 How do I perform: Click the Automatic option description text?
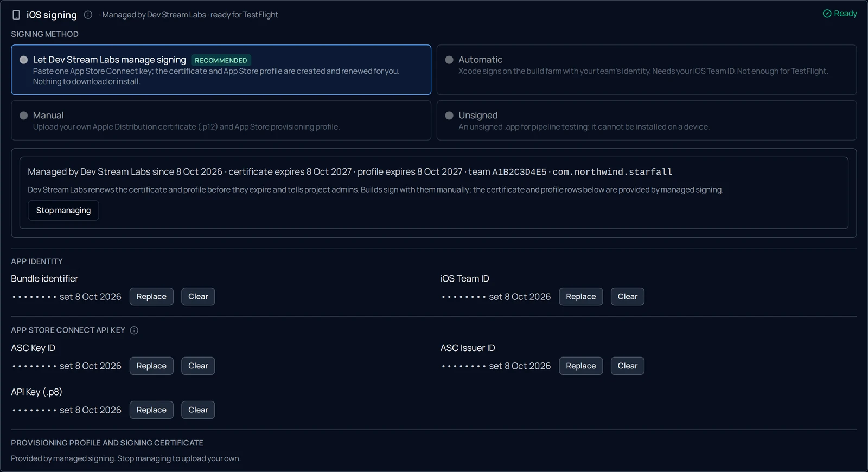point(643,71)
